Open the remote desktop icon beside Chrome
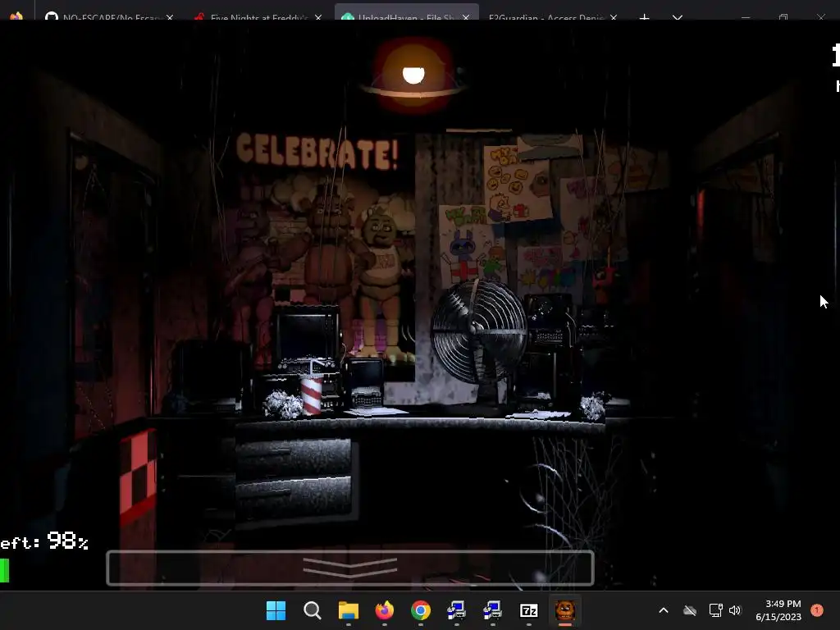840x630 pixels. tap(456, 610)
